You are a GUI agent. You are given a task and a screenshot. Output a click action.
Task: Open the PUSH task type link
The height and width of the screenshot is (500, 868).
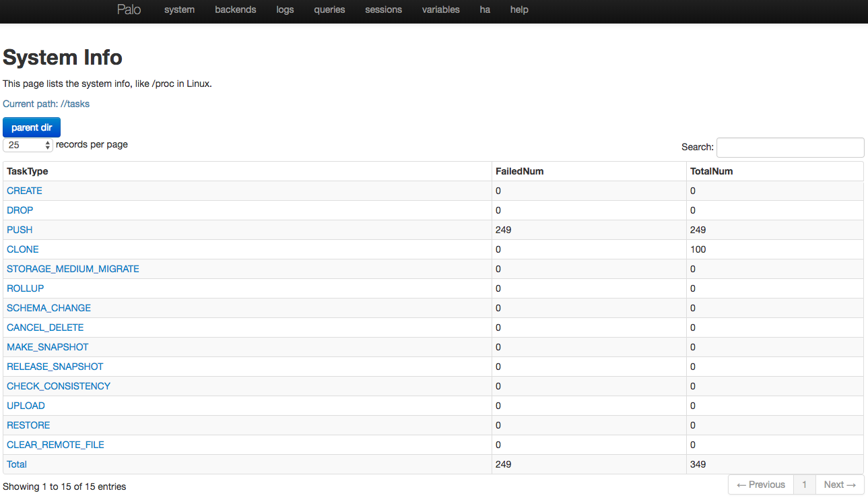(20, 230)
